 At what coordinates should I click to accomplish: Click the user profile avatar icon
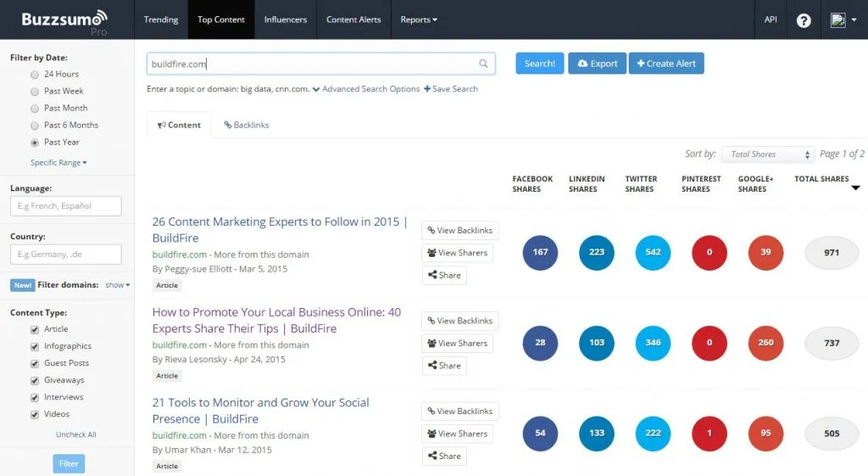tap(838, 20)
